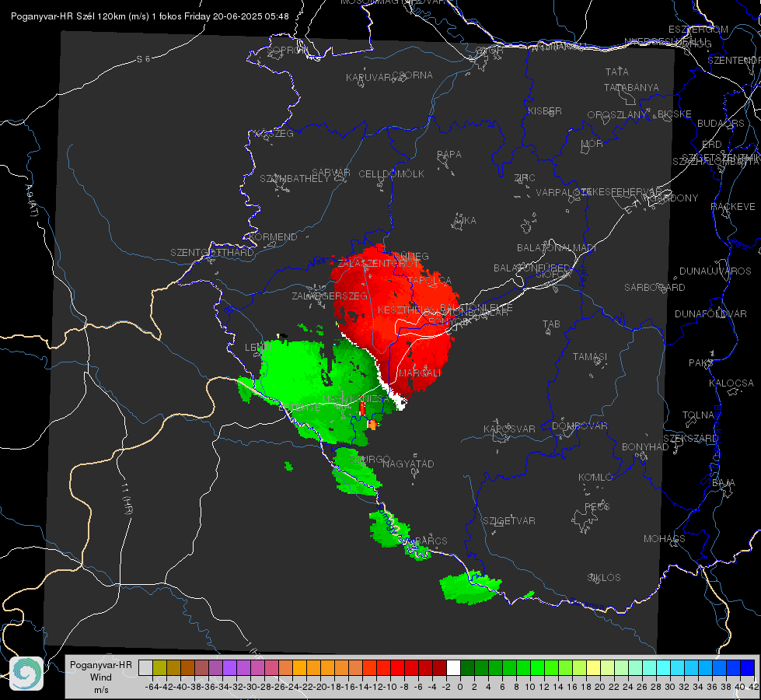761x700 pixels.
Task: Choose the amber swatch between -24 and -22
Action: [299, 667]
